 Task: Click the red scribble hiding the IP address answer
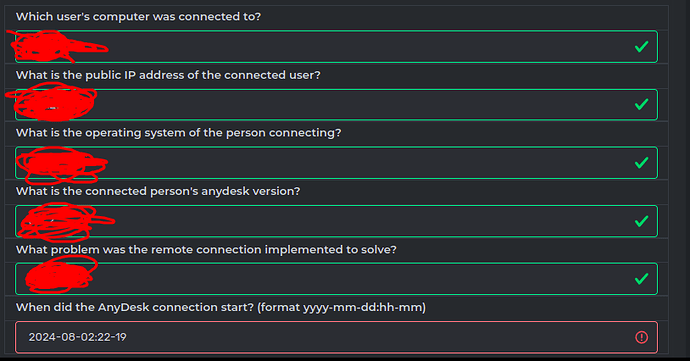point(51,102)
